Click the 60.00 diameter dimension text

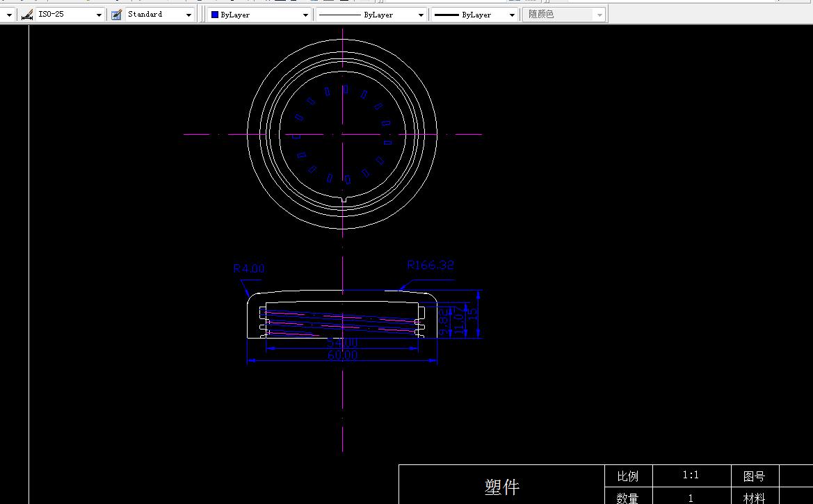[341, 355]
